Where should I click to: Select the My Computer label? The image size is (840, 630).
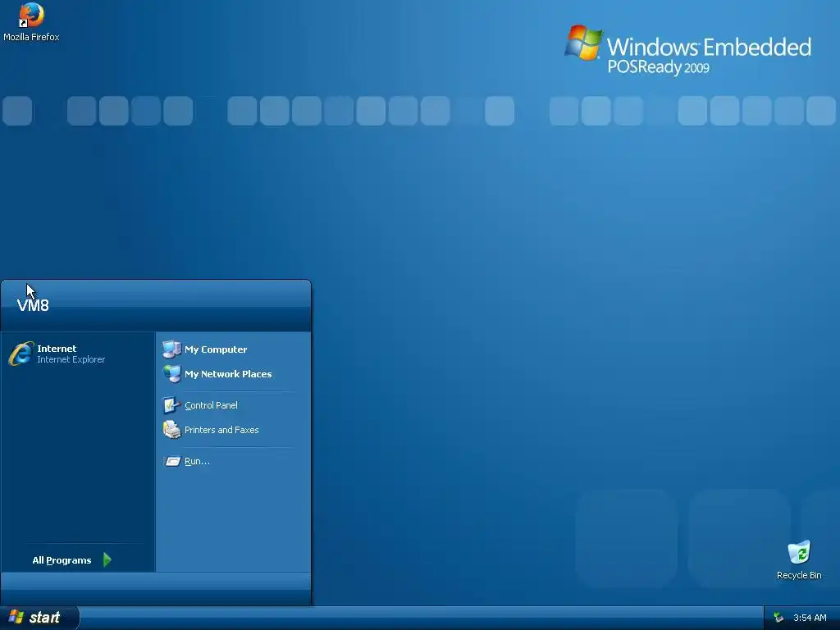tap(216, 349)
